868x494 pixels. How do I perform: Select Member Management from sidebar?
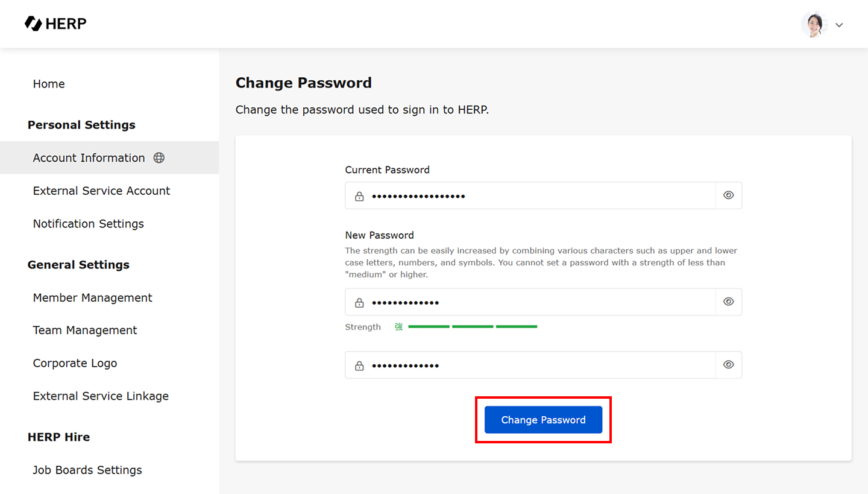(92, 298)
